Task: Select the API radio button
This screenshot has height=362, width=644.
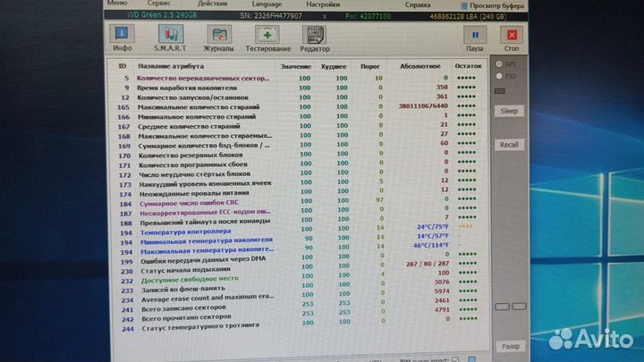Action: [499, 64]
